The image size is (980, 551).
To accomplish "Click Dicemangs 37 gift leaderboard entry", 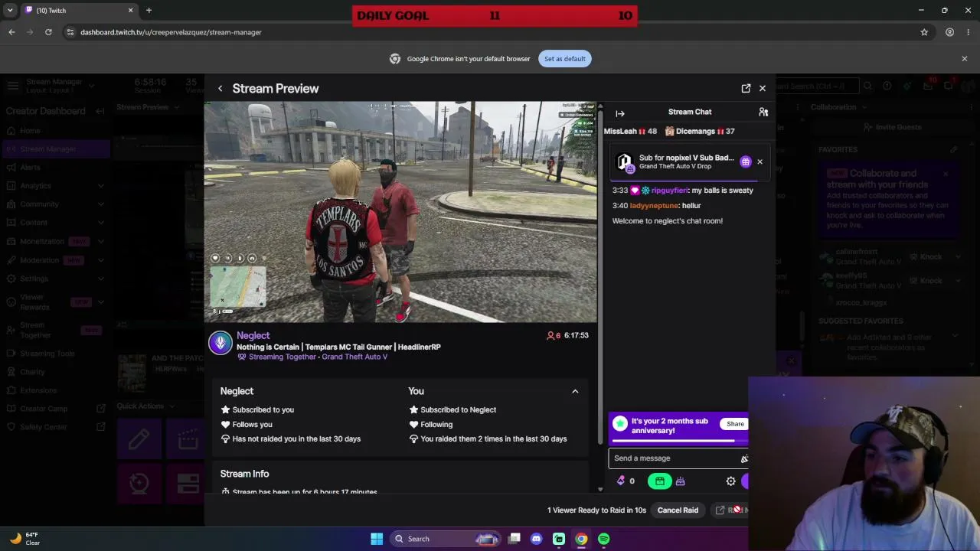I will point(700,132).
